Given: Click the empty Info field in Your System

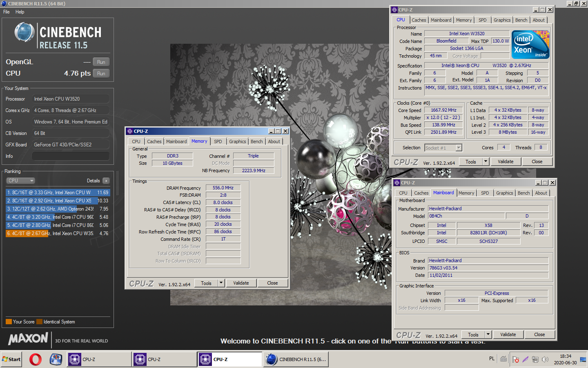Looking at the screenshot, I should click(71, 156).
